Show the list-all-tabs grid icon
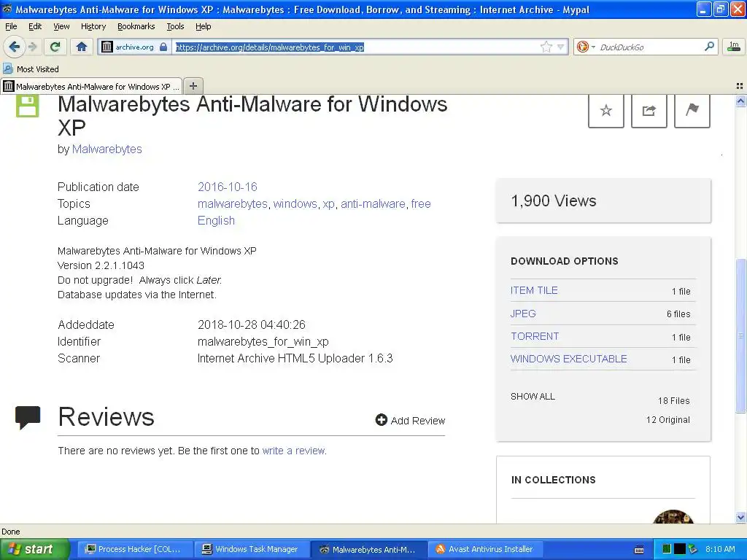This screenshot has width=747, height=560. [x=740, y=86]
